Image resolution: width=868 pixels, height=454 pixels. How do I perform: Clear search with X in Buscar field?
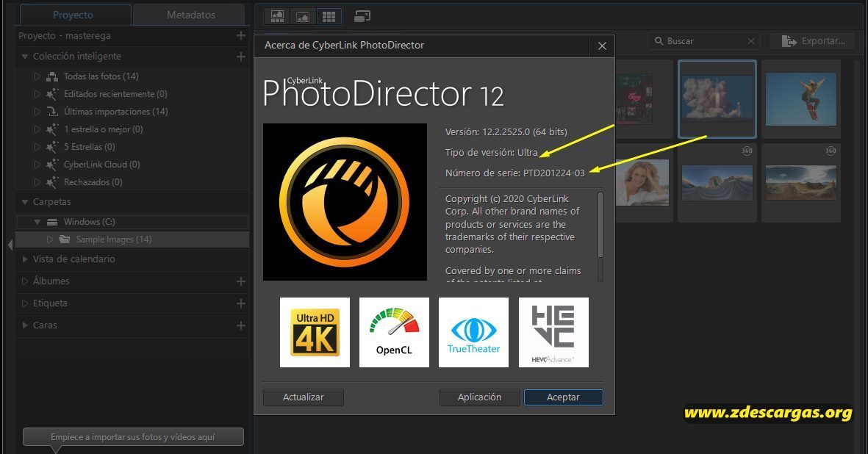(750, 41)
